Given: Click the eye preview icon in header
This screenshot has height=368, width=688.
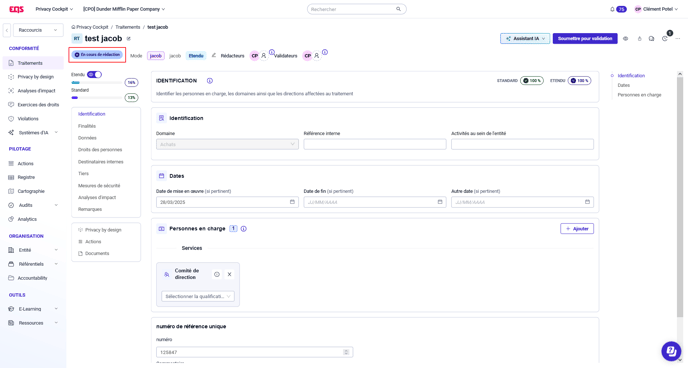Looking at the screenshot, I should tap(626, 39).
